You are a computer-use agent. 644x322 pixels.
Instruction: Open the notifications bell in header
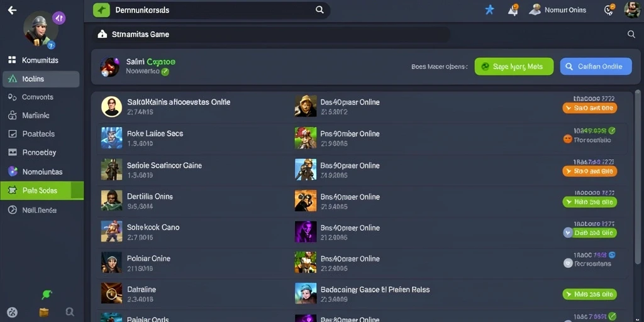pyautogui.click(x=513, y=10)
